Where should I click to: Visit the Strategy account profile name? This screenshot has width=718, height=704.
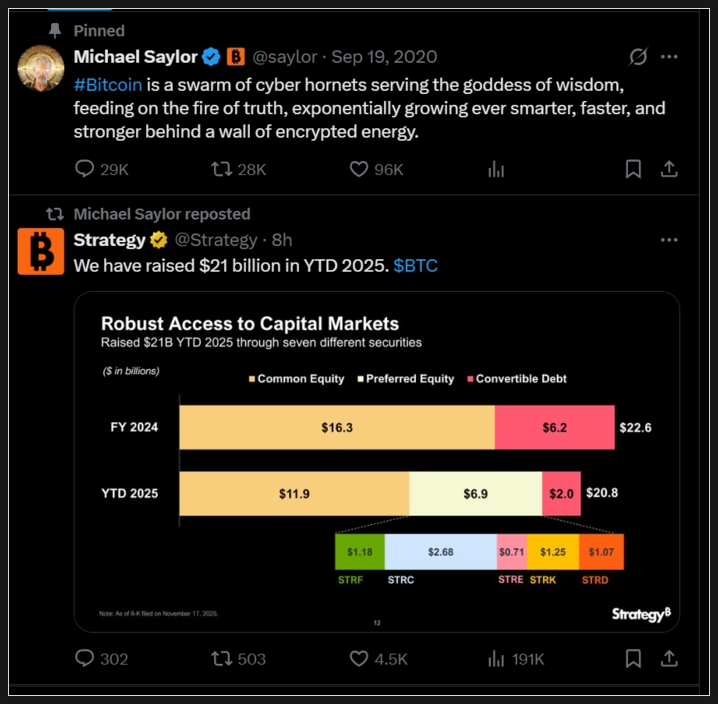tap(109, 240)
